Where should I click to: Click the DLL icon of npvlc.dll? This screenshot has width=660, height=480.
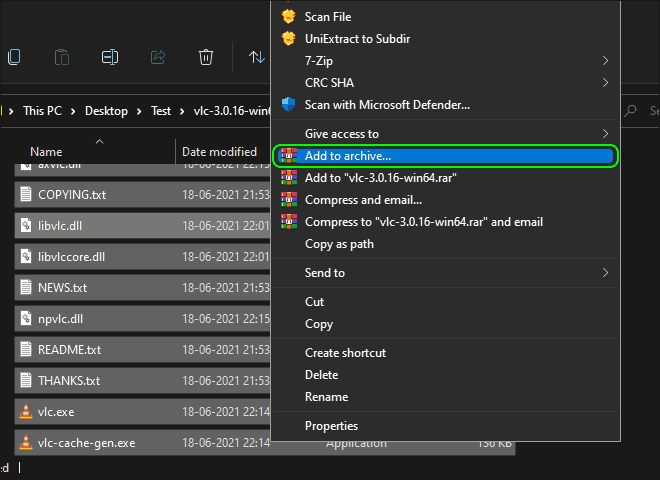click(x=26, y=319)
